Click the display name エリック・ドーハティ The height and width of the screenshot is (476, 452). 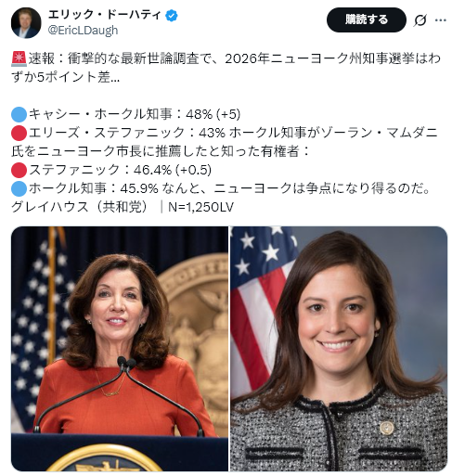(x=105, y=15)
